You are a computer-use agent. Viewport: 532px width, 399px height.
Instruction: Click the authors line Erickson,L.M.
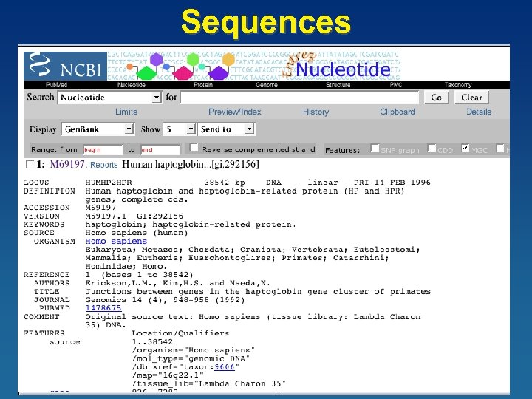[x=121, y=283]
